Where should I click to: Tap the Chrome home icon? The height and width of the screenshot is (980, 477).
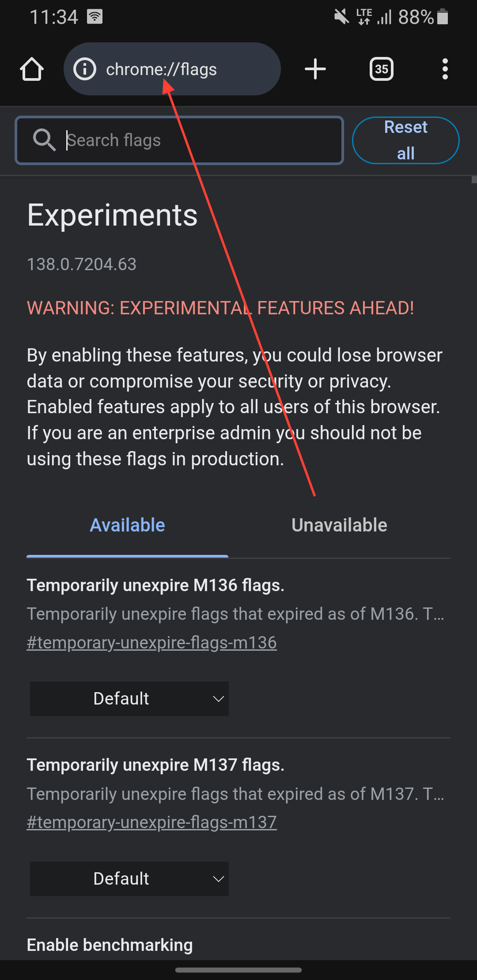32,69
